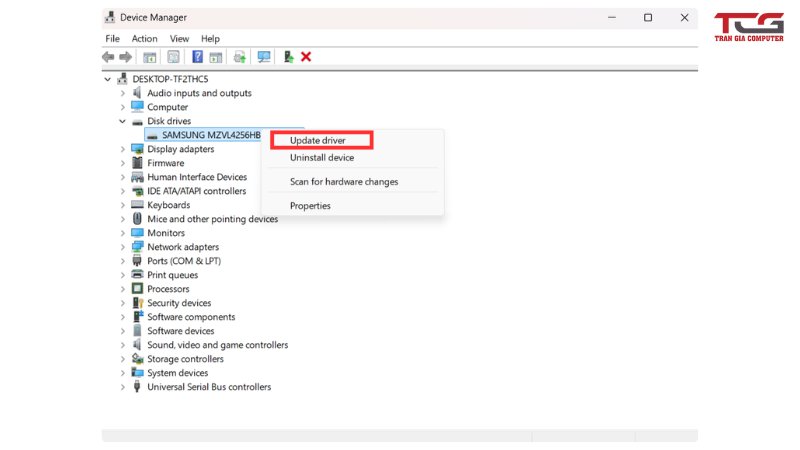Collapse the Disk drives category
This screenshot has width=800, height=450.
(x=122, y=121)
